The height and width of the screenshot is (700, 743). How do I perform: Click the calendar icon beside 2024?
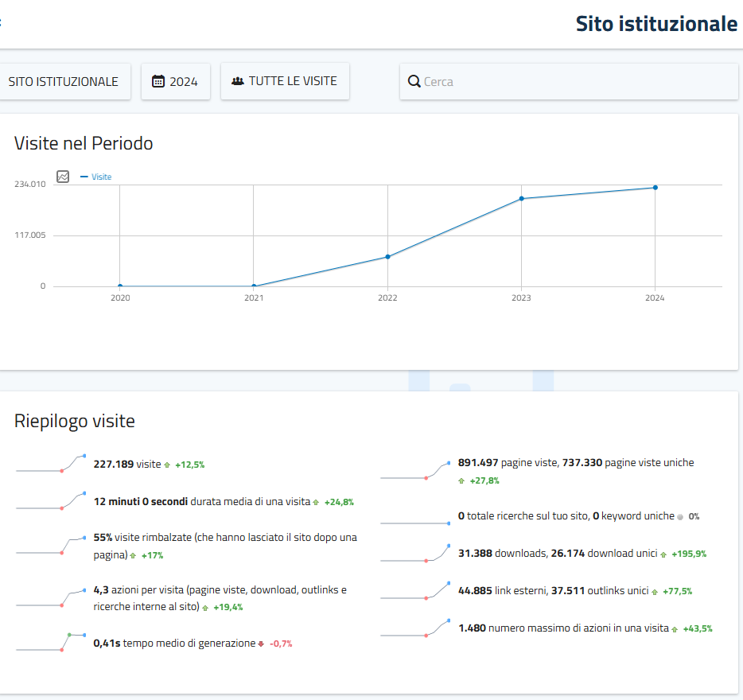pyautogui.click(x=158, y=81)
